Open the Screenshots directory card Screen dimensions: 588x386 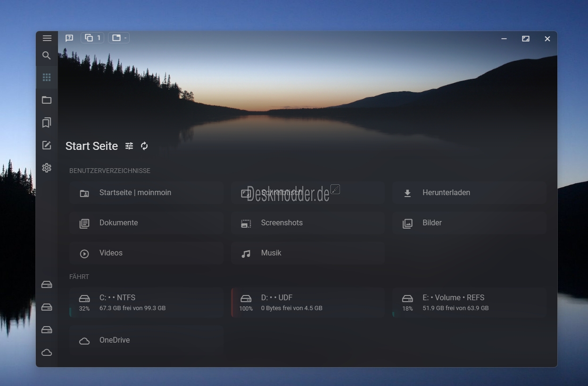pyautogui.click(x=308, y=223)
